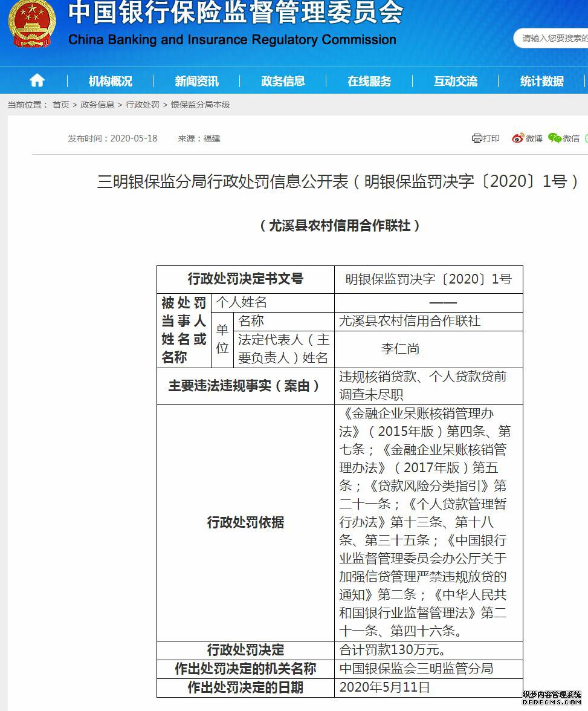Image resolution: width=588 pixels, height=711 pixels.
Task: Share via the WeChat icon
Action: pos(554,138)
